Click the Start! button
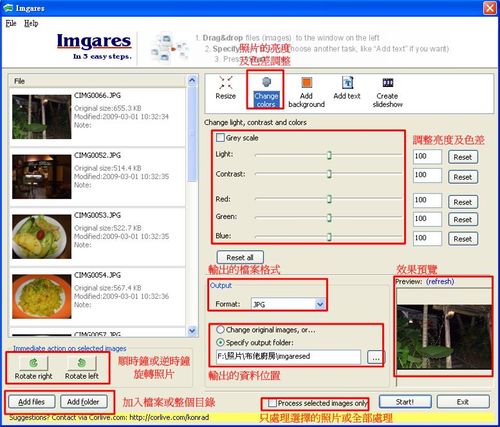 click(x=405, y=402)
